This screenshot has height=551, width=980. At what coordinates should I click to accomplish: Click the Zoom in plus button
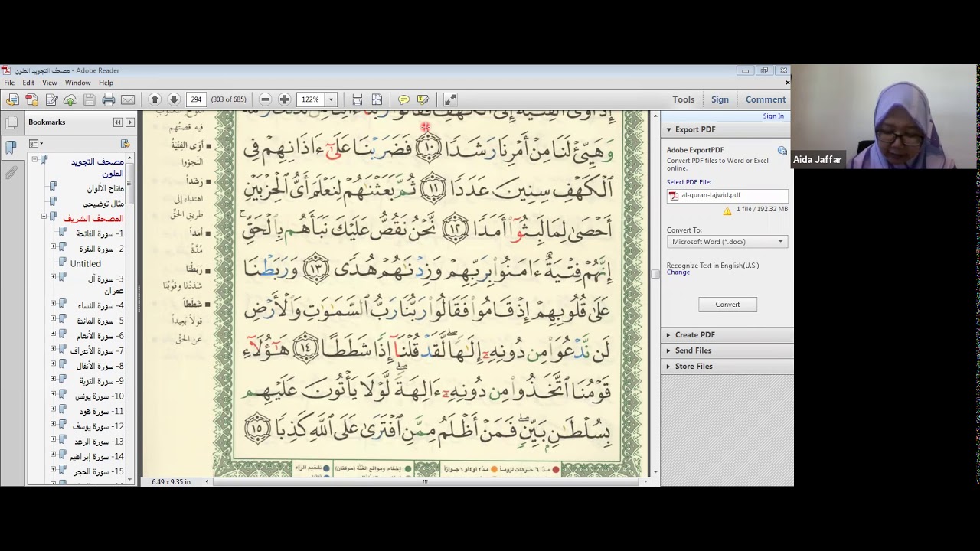(x=284, y=99)
